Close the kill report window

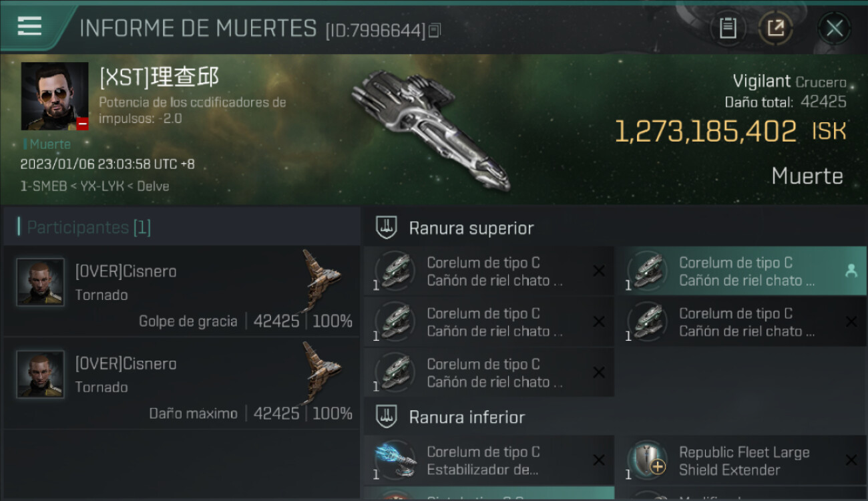pyautogui.click(x=834, y=28)
